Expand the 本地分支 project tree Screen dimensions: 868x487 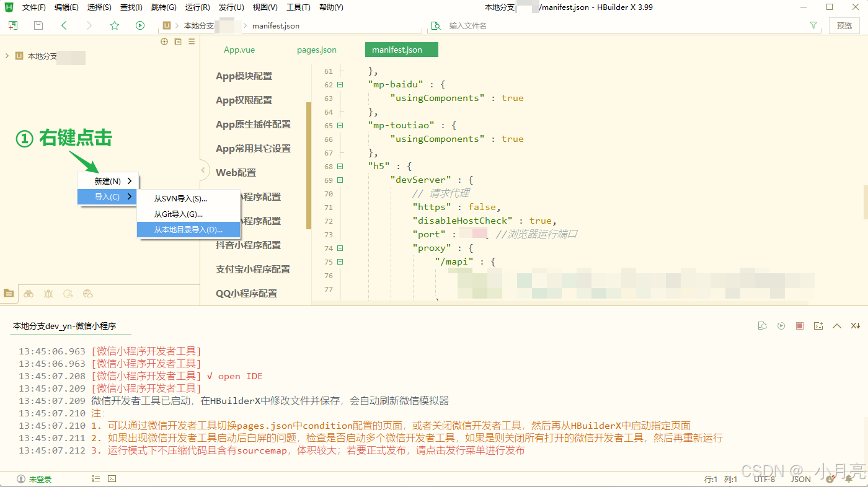pos(7,55)
